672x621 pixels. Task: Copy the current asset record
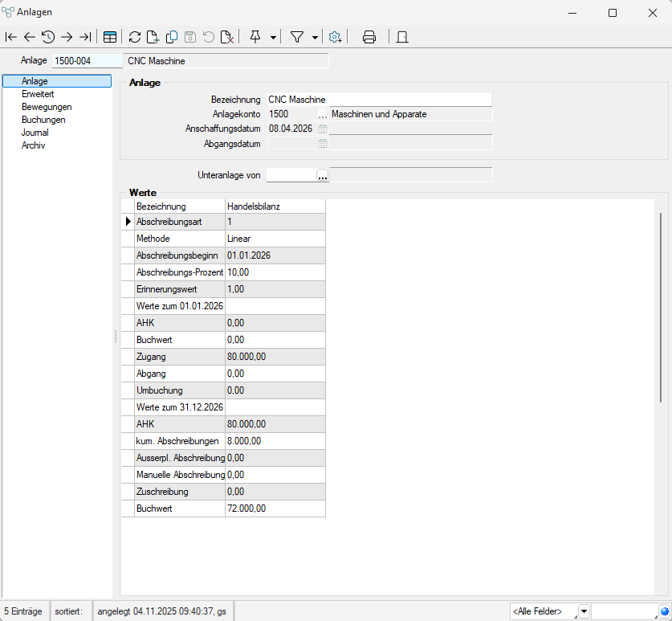(172, 37)
